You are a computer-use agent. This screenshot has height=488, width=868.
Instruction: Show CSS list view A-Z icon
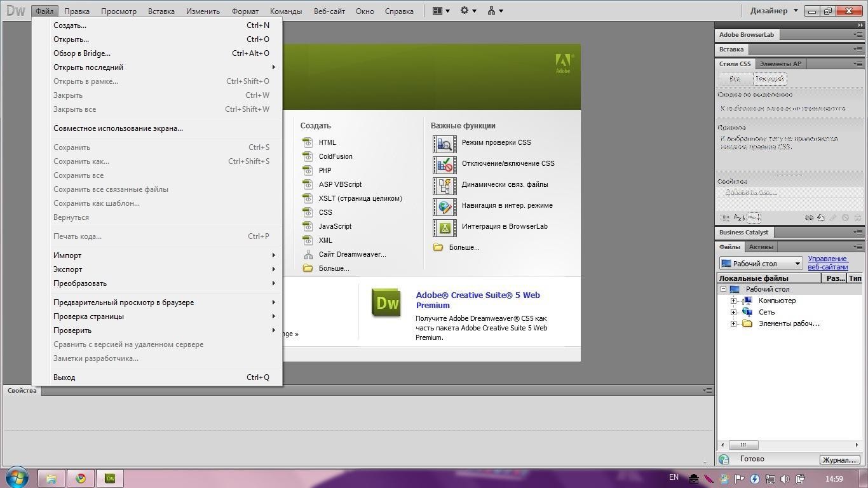coord(739,217)
